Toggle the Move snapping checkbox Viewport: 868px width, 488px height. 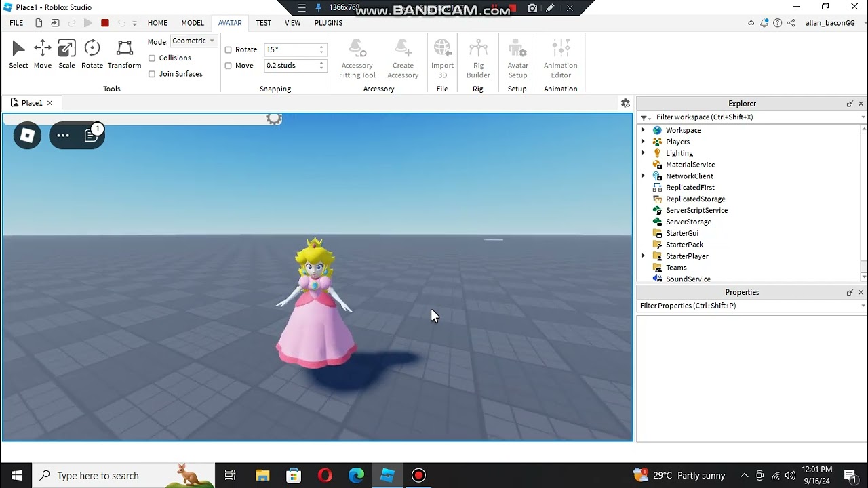(229, 66)
